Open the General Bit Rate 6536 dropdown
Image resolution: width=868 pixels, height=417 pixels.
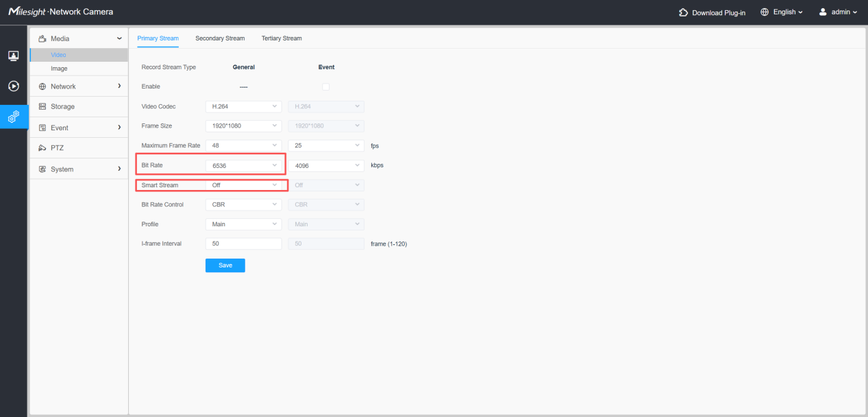click(244, 165)
